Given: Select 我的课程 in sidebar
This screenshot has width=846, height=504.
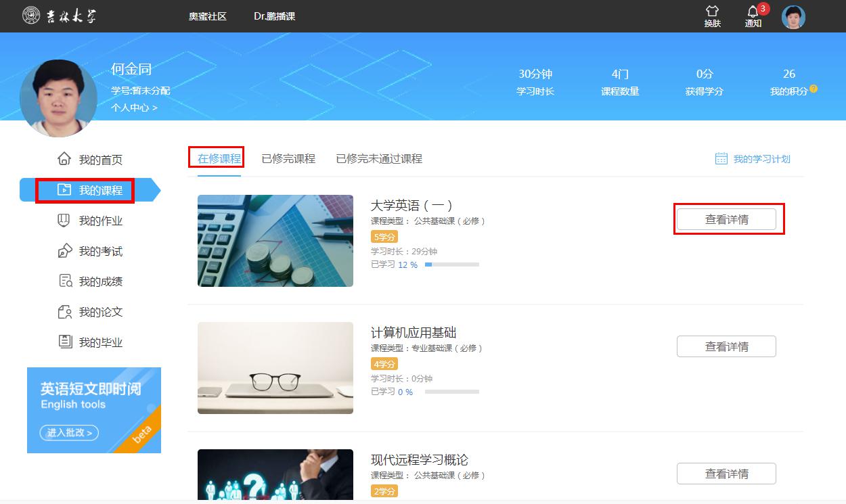Looking at the screenshot, I should click(x=101, y=191).
